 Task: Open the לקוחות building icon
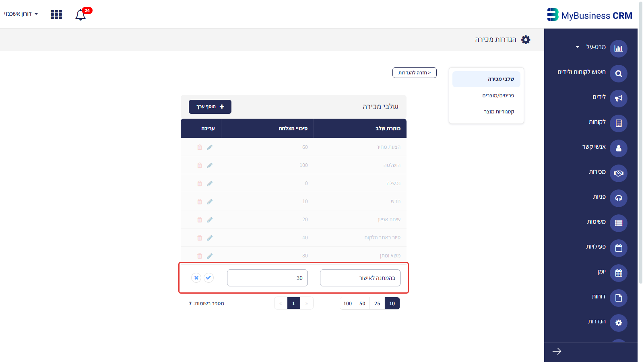[x=619, y=123]
